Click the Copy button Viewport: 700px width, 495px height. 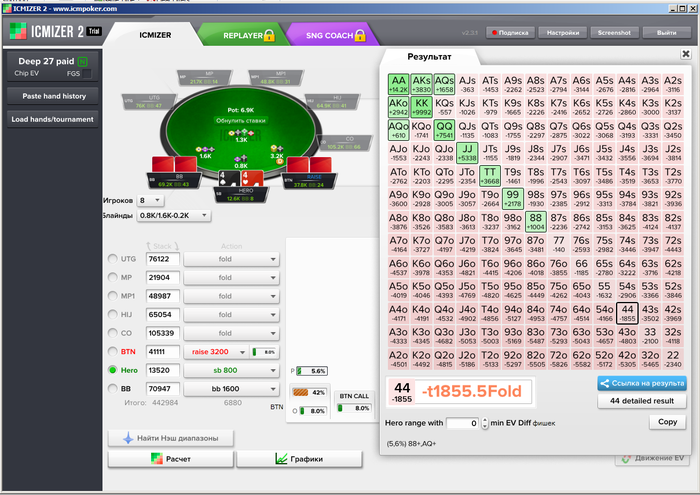(667, 422)
